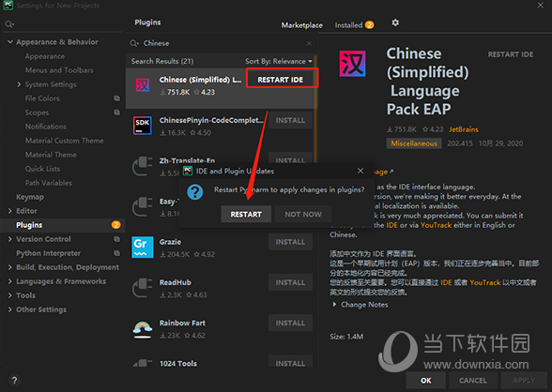
Task: Open Menus and Toolbars settings
Action: click(x=59, y=70)
